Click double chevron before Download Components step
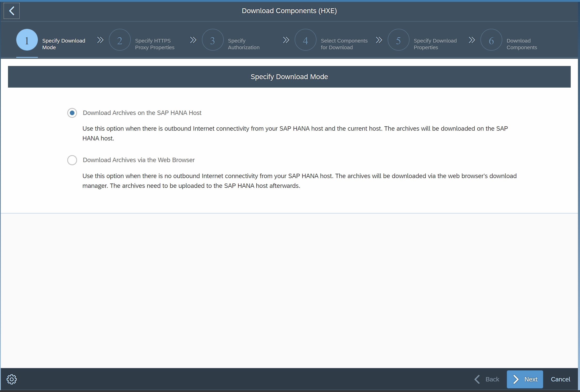Screen dimensions: 580x392 472,40
